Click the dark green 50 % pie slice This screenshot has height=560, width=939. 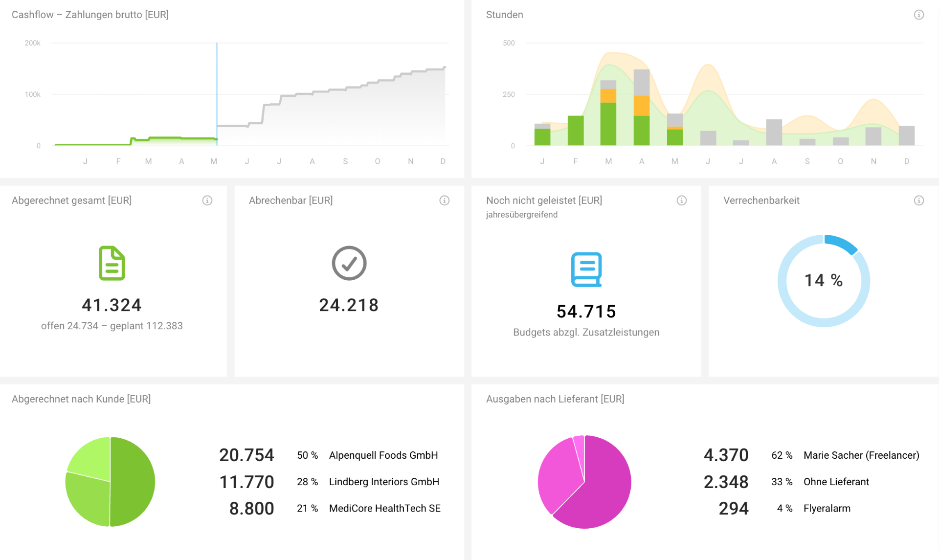[133, 482]
